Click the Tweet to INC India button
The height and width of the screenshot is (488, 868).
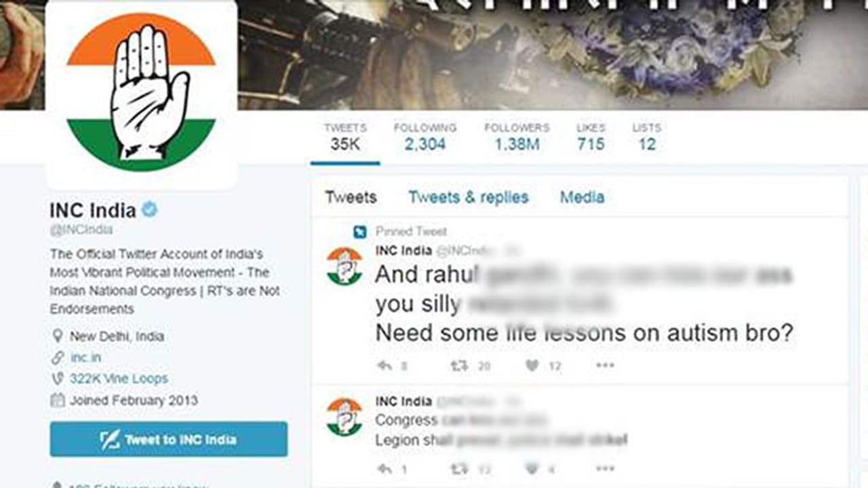169,439
